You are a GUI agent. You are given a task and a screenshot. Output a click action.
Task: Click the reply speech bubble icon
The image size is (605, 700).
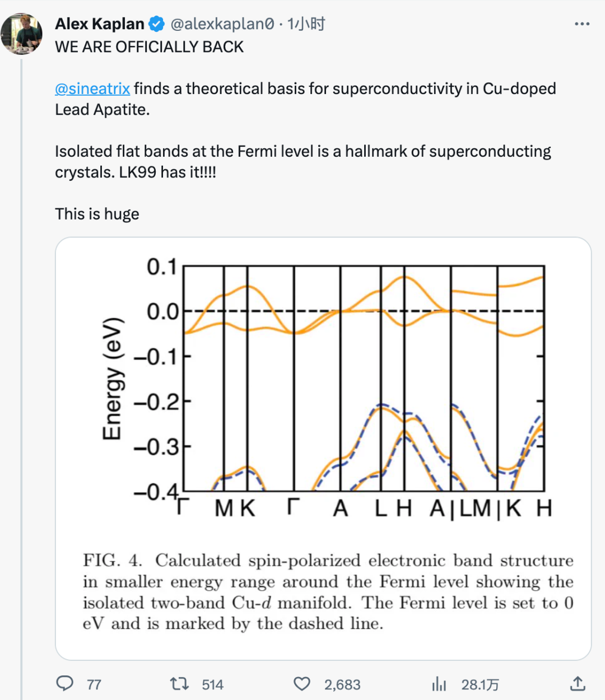65,684
